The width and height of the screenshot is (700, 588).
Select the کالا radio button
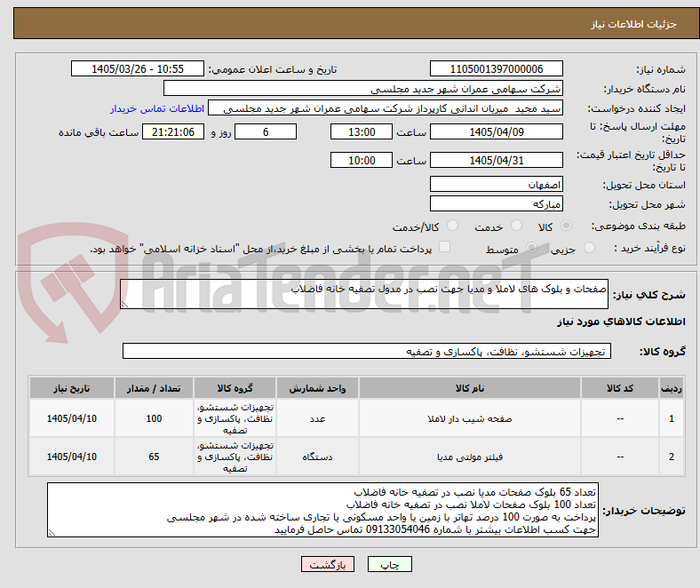566,226
